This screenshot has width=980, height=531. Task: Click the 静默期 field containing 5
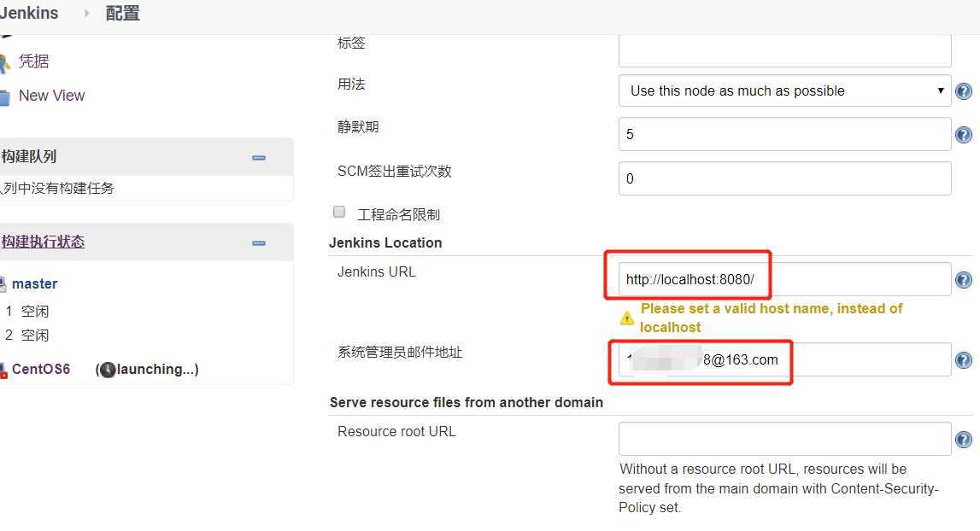pyautogui.click(x=785, y=134)
